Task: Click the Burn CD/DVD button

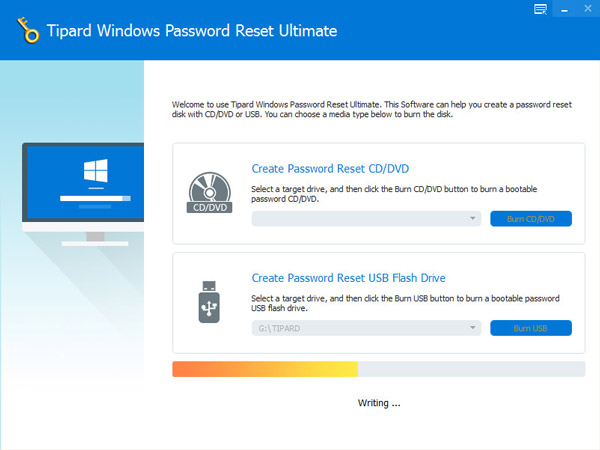Action: (x=531, y=219)
